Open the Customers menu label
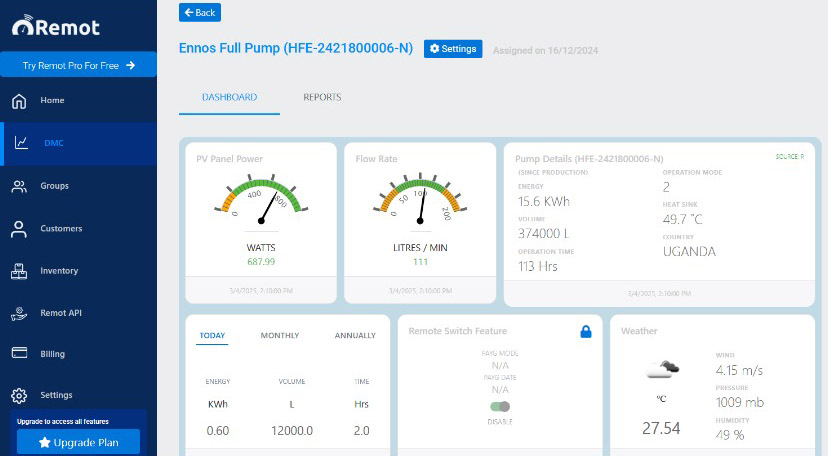 (61, 229)
